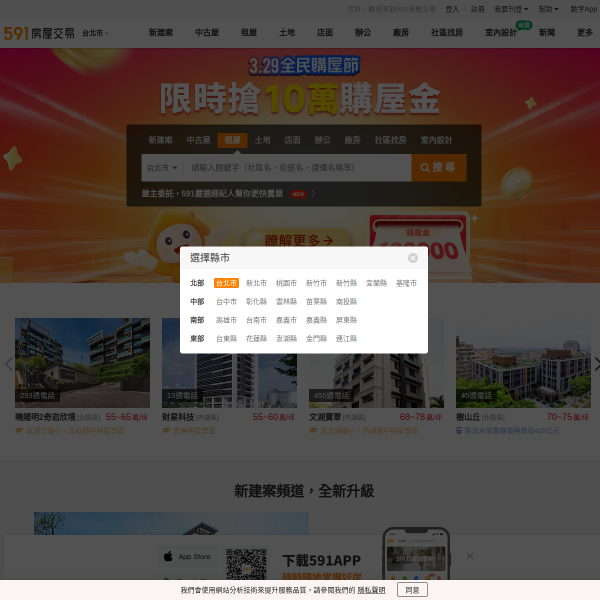Select 彰化縣 in the county picker
Viewport: 600px width, 600px height.
[x=256, y=302]
